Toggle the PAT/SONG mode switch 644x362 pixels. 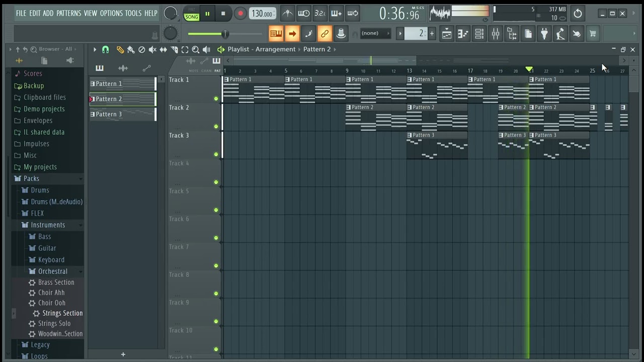coord(192,14)
